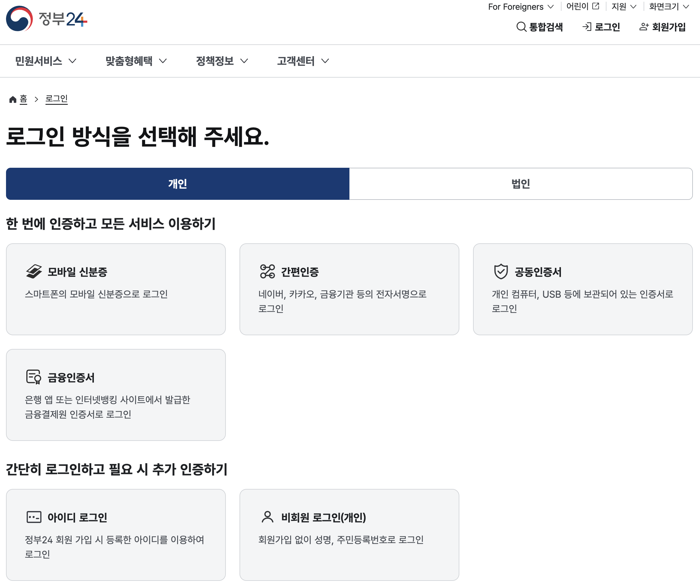
Task: Switch to the 법인 tab
Action: (x=521, y=184)
